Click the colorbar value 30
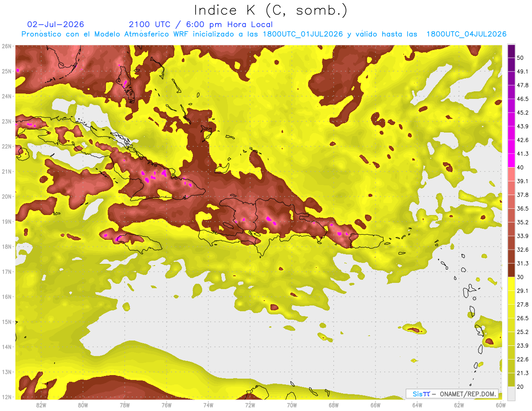The height and width of the screenshot is (411, 532). [x=521, y=277]
